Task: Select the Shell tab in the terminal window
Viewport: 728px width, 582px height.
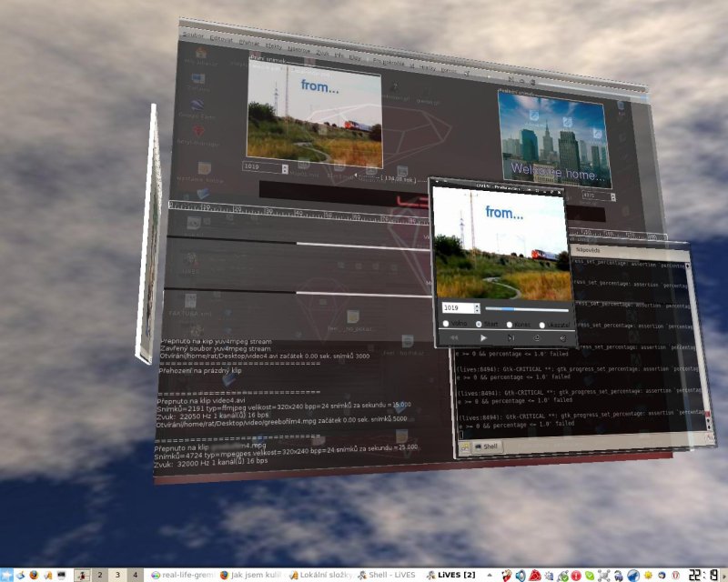Action: point(486,447)
